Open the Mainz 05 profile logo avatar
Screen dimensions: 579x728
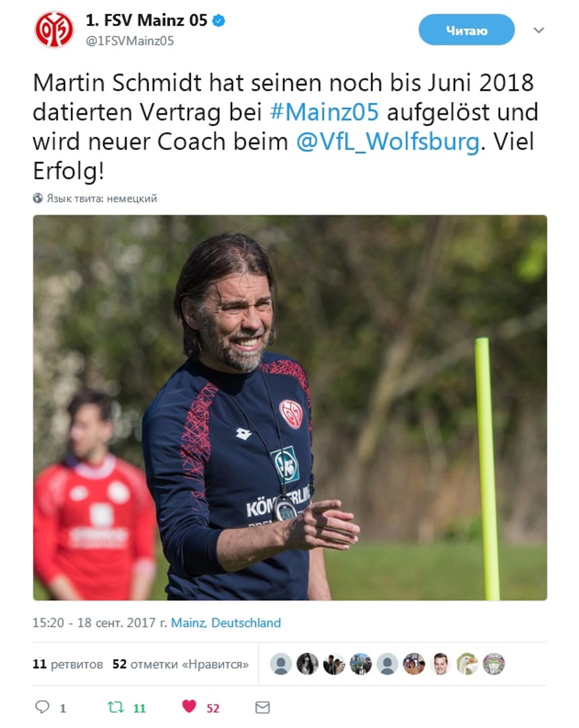[54, 29]
